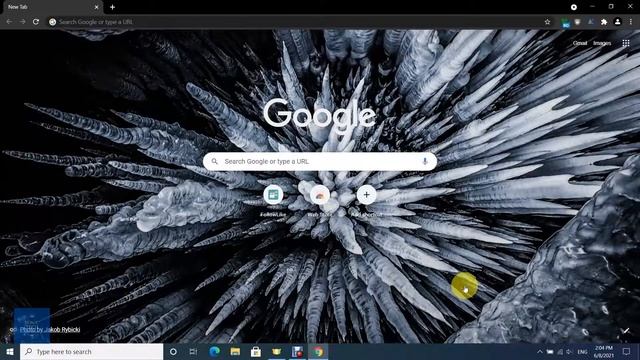Viewport: 640px width, 360px height.
Task: Click the site info icon in address bar
Action: point(52,22)
